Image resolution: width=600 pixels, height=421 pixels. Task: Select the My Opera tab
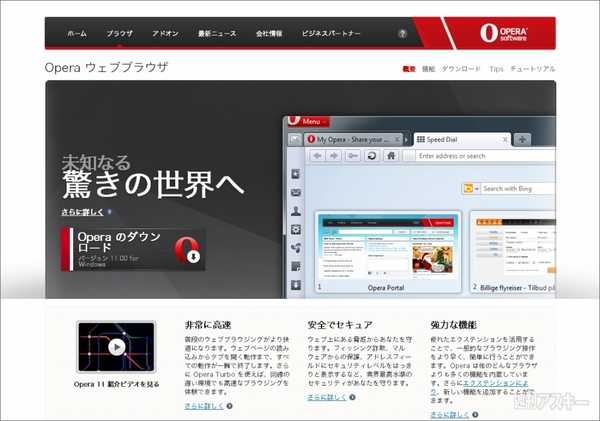click(353, 139)
